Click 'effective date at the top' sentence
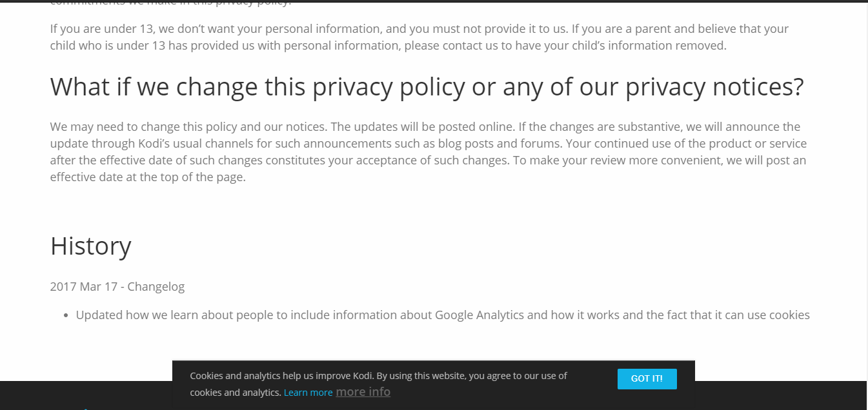This screenshot has height=410, width=868. tap(147, 177)
